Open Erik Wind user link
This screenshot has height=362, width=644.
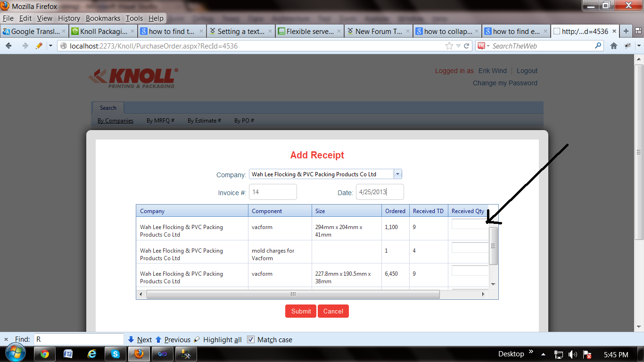493,71
